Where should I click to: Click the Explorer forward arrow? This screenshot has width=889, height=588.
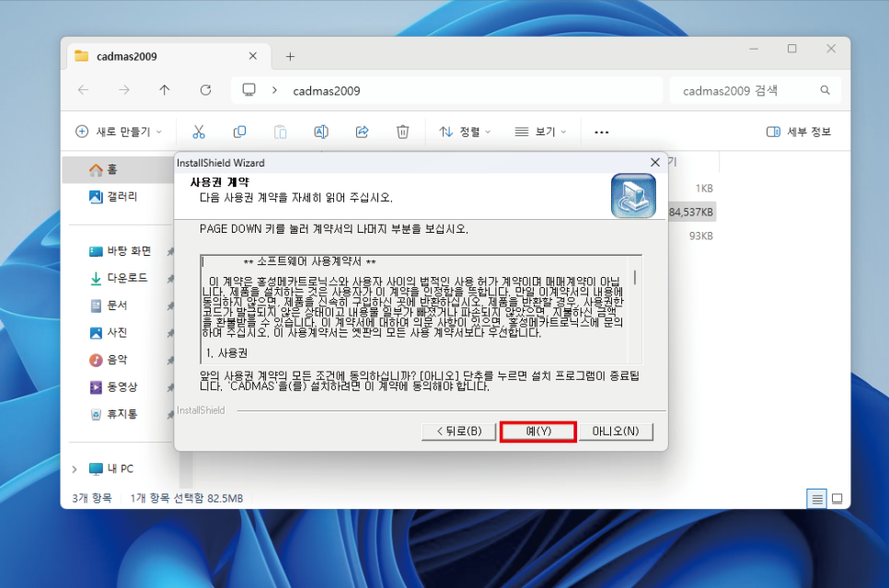124,90
